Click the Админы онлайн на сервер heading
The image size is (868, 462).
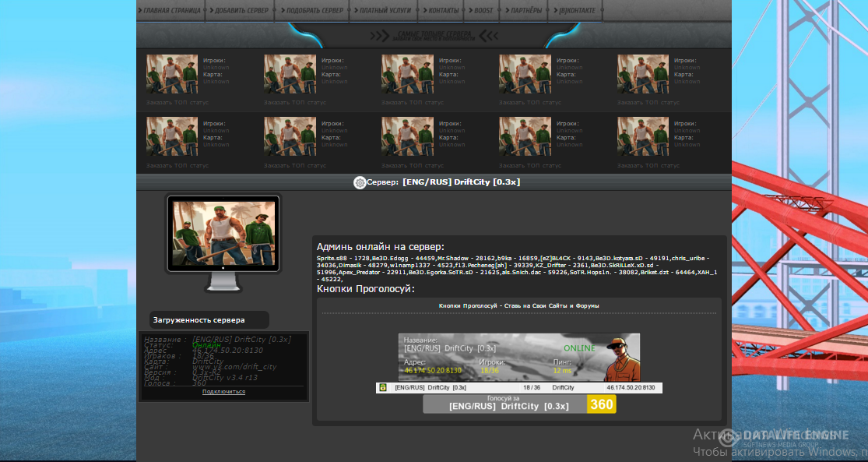(x=381, y=247)
